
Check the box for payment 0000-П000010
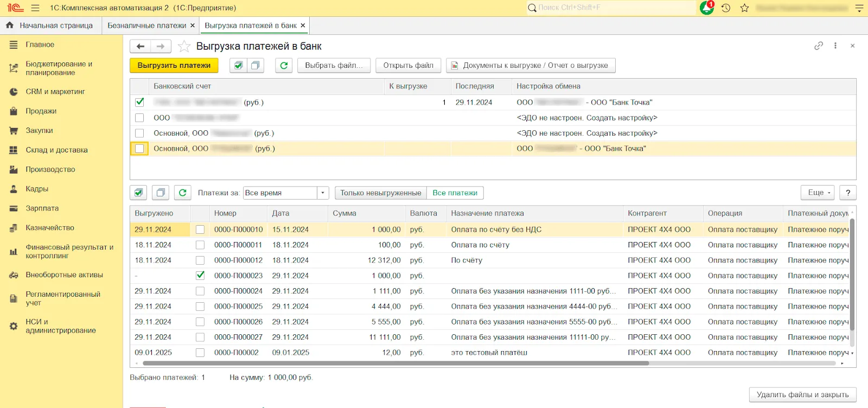pyautogui.click(x=200, y=229)
